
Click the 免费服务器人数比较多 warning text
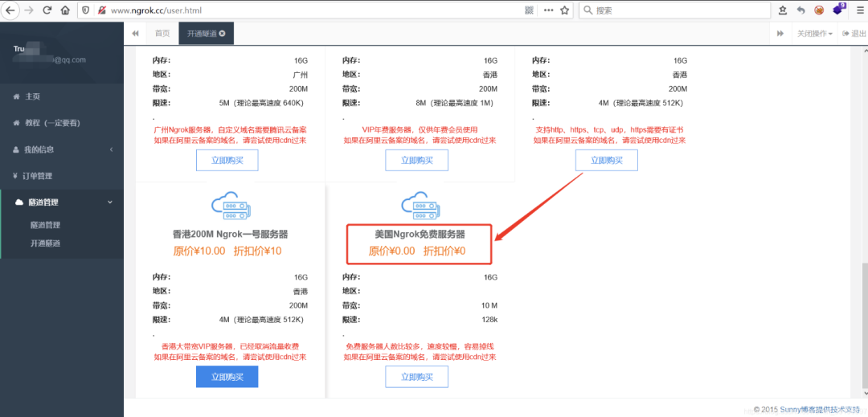pos(420,347)
